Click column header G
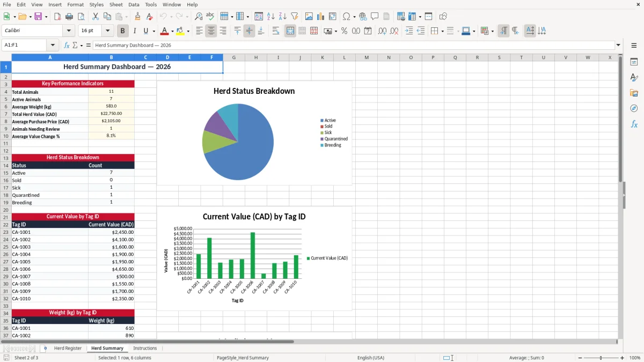 point(234,57)
